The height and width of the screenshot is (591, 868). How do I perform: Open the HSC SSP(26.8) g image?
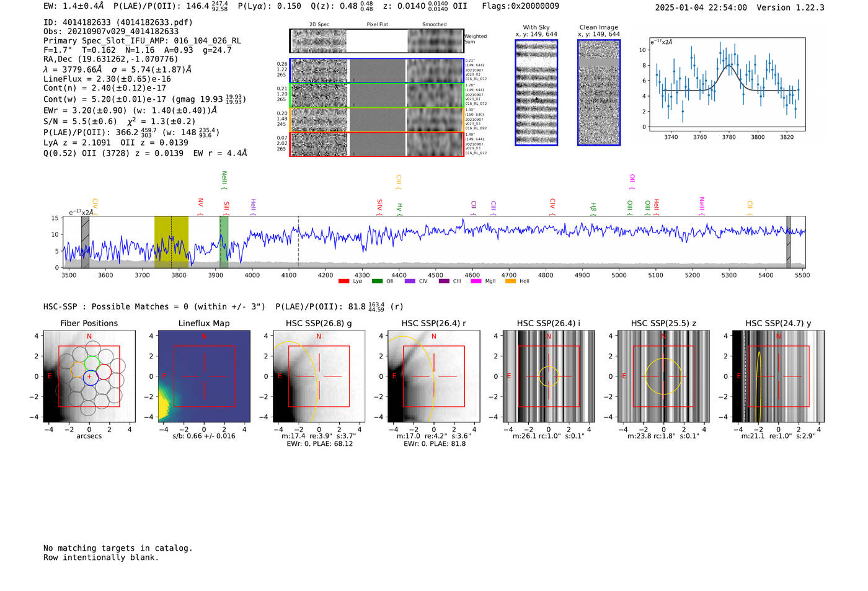click(x=319, y=376)
